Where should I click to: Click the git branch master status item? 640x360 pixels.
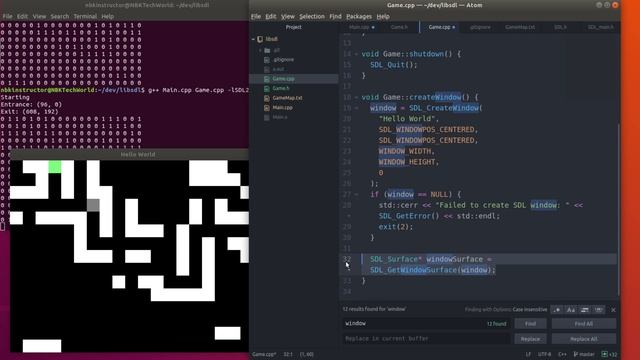pos(584,354)
